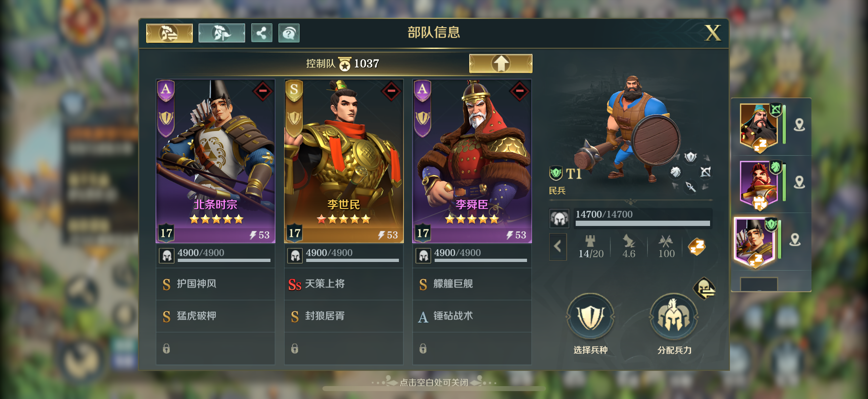Viewport: 868px width, 399px height.
Task: Open the locked third skill slot of 李世民
Action: point(344,348)
